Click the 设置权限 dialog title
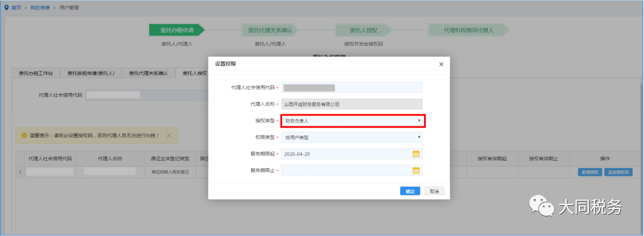 coord(225,64)
